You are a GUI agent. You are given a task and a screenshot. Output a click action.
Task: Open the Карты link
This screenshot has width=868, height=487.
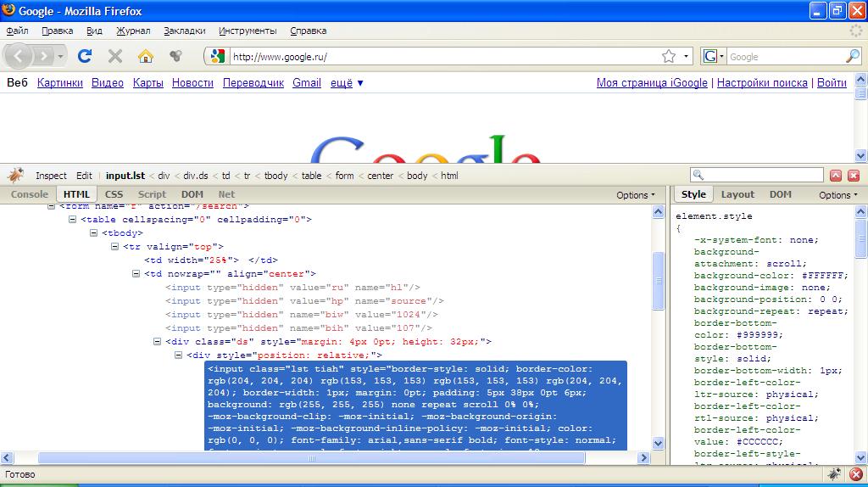tap(147, 83)
